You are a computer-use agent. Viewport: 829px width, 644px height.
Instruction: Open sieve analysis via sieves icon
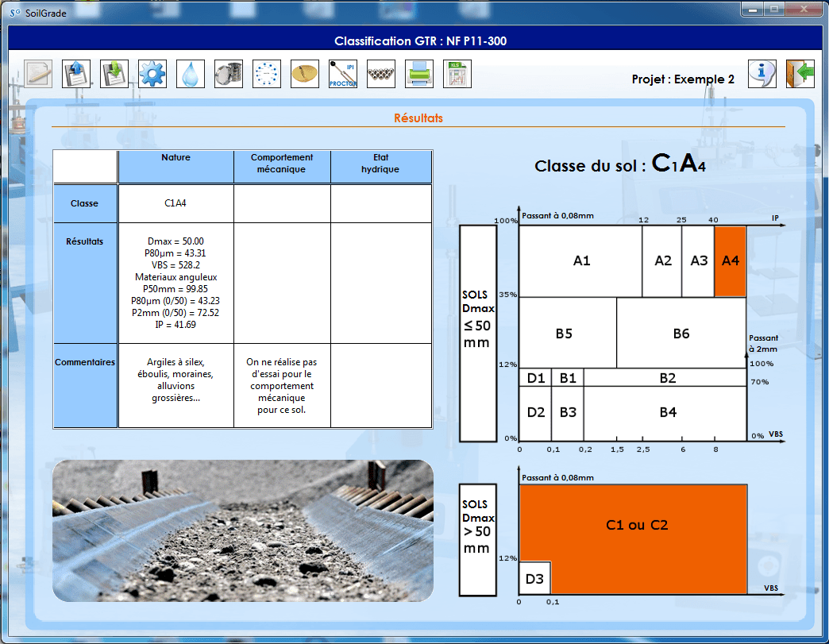click(229, 74)
